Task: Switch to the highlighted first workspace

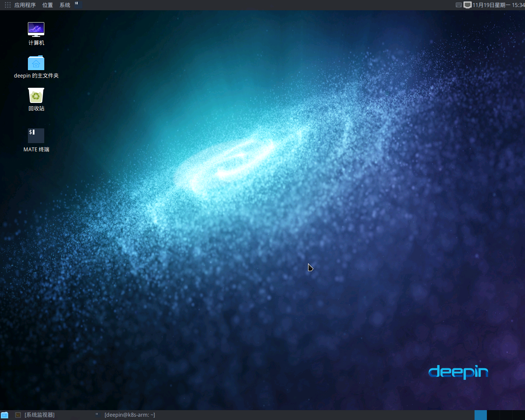Action: click(481, 415)
